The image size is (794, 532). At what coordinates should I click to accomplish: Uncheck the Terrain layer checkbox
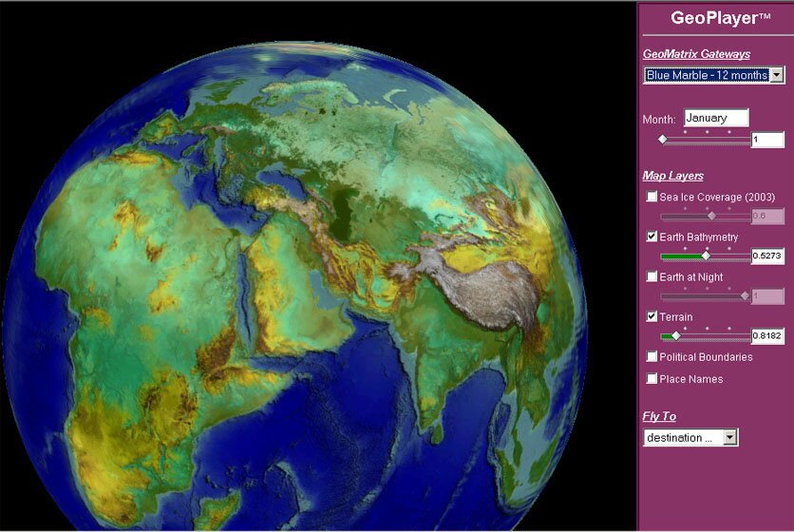pos(652,316)
